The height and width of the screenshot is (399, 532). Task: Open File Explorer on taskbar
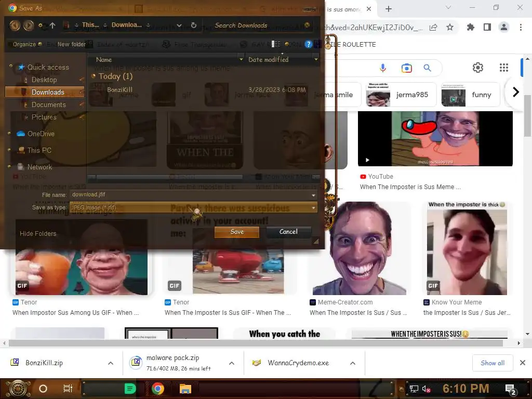(185, 389)
